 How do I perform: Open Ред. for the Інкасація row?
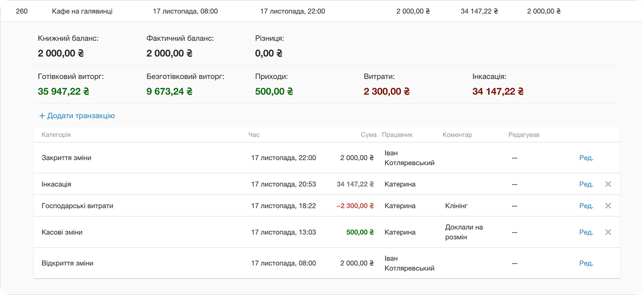point(586,184)
